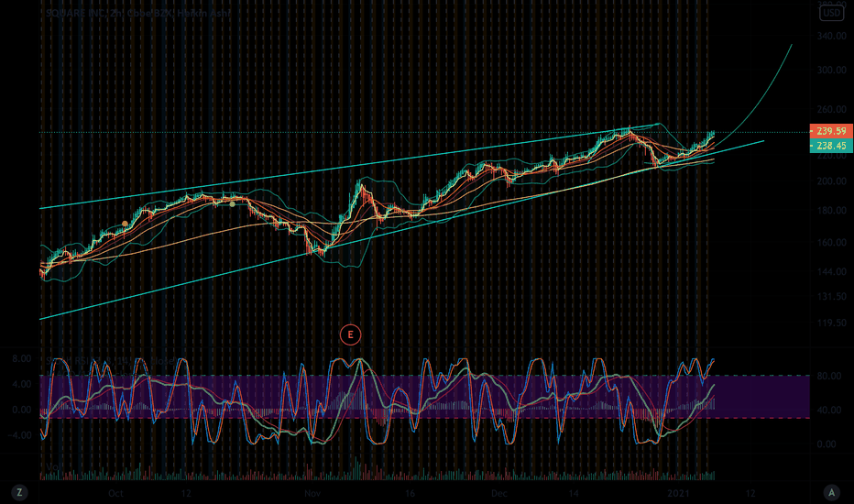Click the Stoch RSI indicator label
This screenshot has height=504, width=854.
[x=111, y=361]
